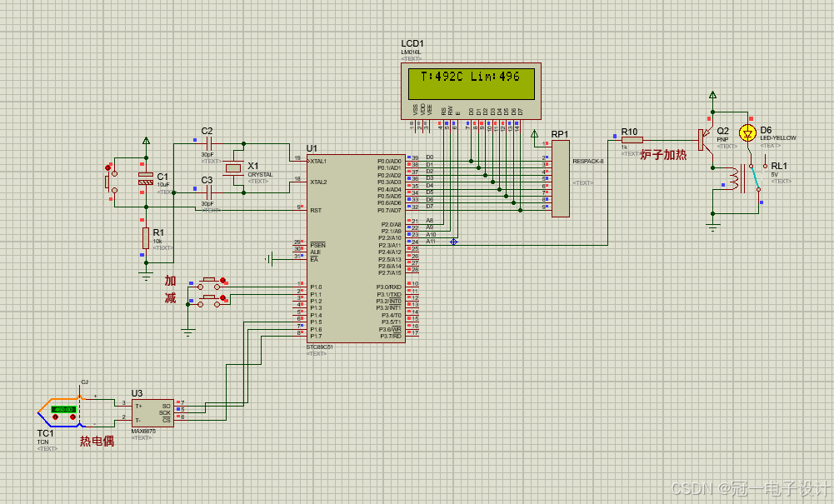
Task: Click the SCK pin label on U3
Action: click(165, 412)
